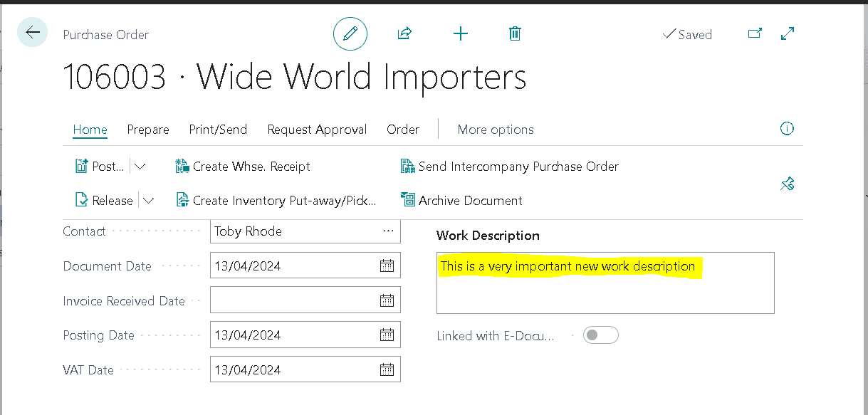Click the Contact lookup ellipsis button

(x=388, y=231)
